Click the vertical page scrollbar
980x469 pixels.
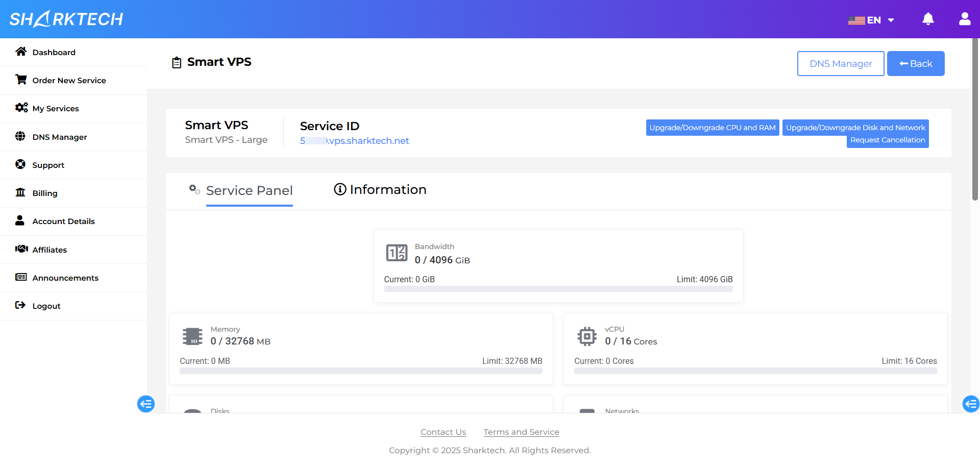pos(975,120)
